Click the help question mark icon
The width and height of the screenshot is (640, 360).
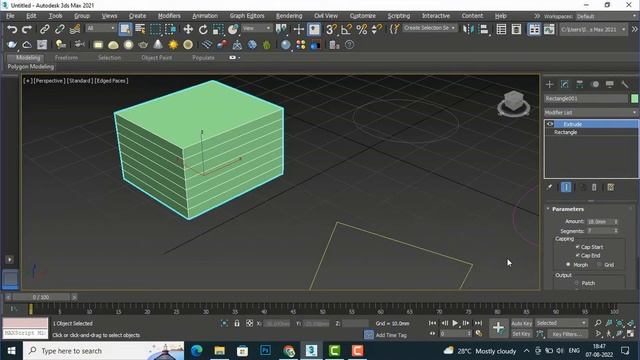click(x=349, y=45)
